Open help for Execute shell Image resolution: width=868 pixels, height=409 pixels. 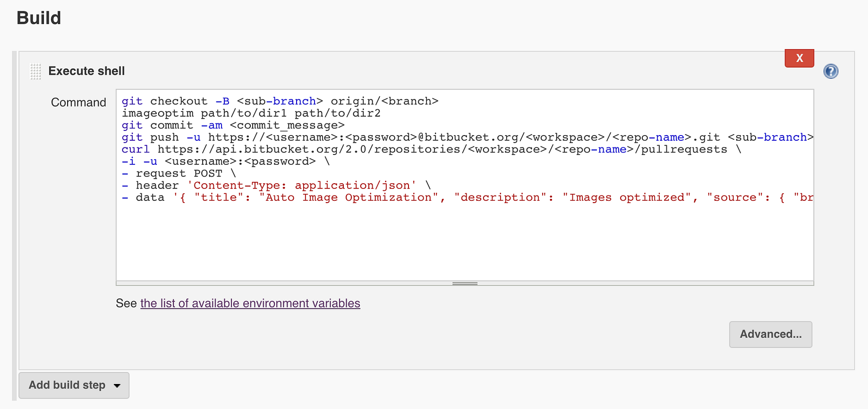[831, 71]
